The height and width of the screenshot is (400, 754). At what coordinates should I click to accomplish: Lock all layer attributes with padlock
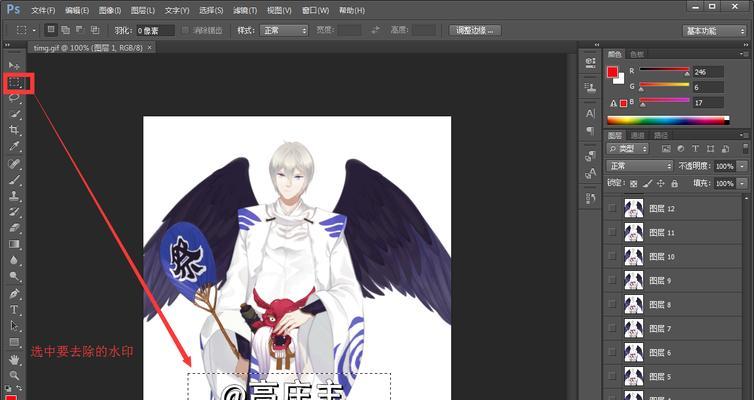tap(674, 184)
